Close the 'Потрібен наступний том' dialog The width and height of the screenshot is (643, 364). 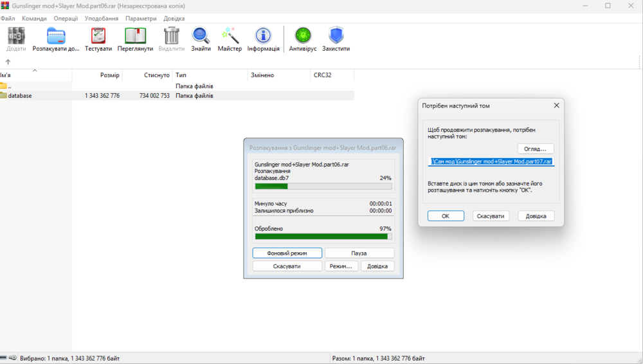click(556, 105)
